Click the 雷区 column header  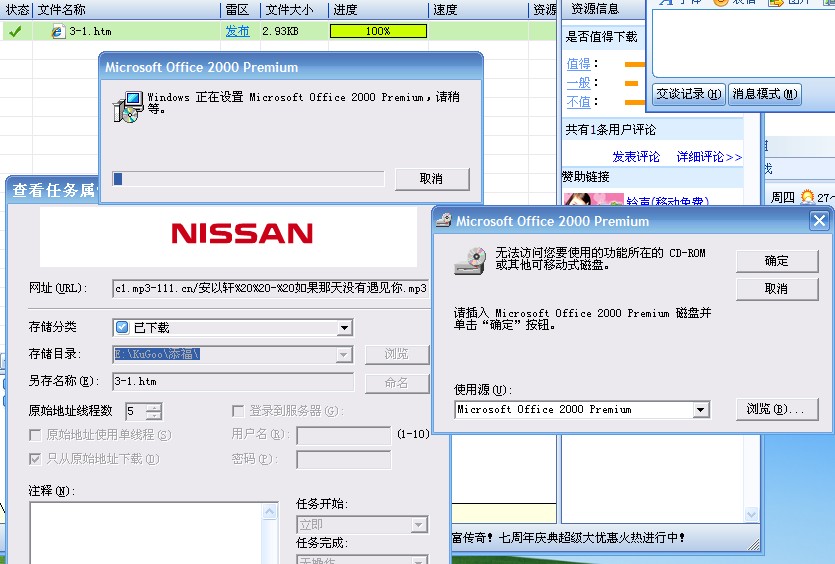(240, 10)
